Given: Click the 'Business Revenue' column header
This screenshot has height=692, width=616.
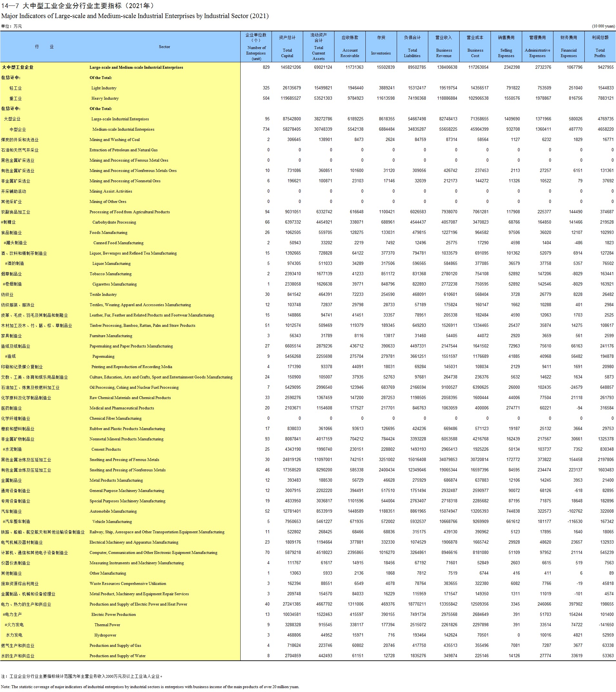Looking at the screenshot, I should tap(444, 47).
